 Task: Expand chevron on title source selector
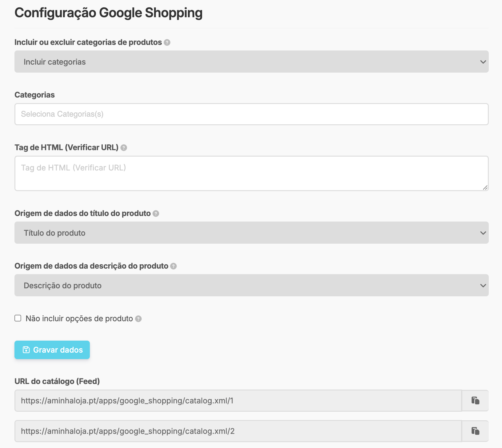point(484,233)
